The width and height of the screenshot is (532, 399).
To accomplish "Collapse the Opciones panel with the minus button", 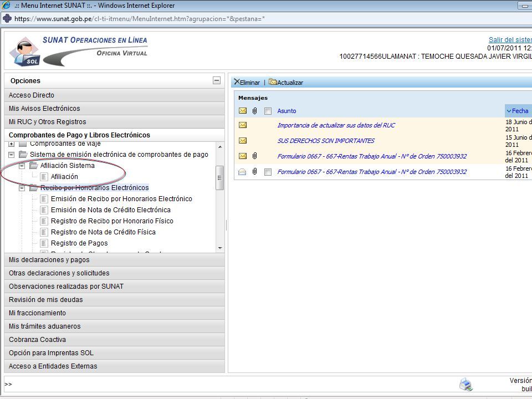I will point(217,80).
